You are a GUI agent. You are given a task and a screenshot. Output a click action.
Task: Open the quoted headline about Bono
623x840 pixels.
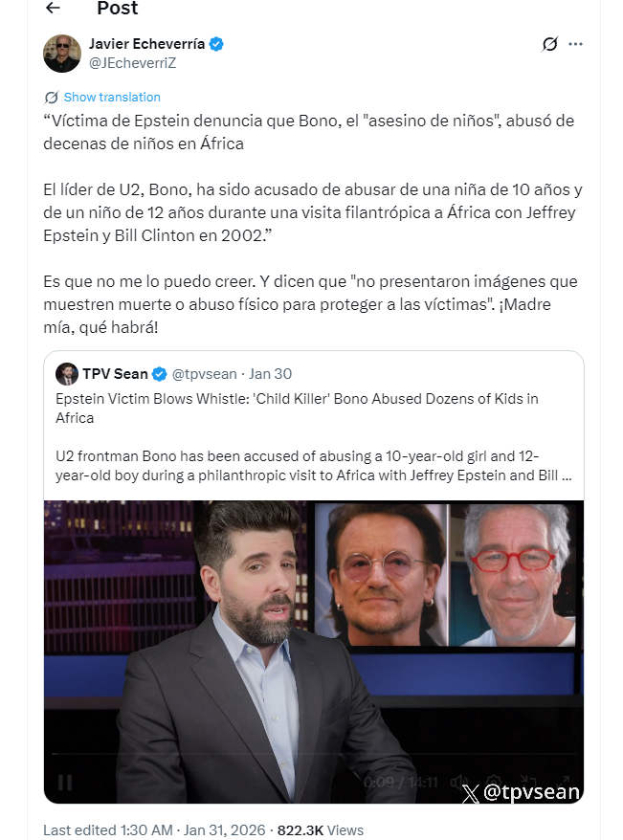297,409
